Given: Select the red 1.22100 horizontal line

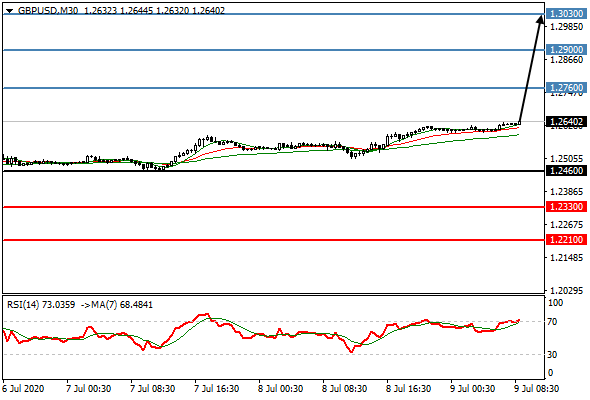Looking at the screenshot, I should (x=274, y=239).
